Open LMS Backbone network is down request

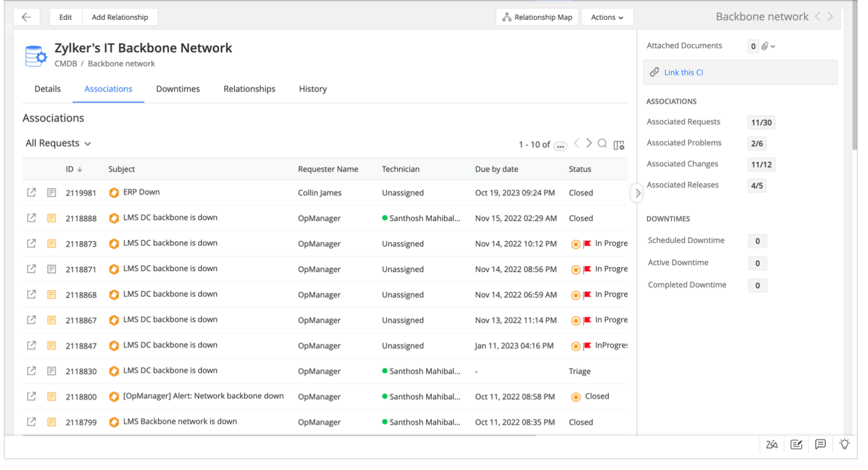(180, 421)
